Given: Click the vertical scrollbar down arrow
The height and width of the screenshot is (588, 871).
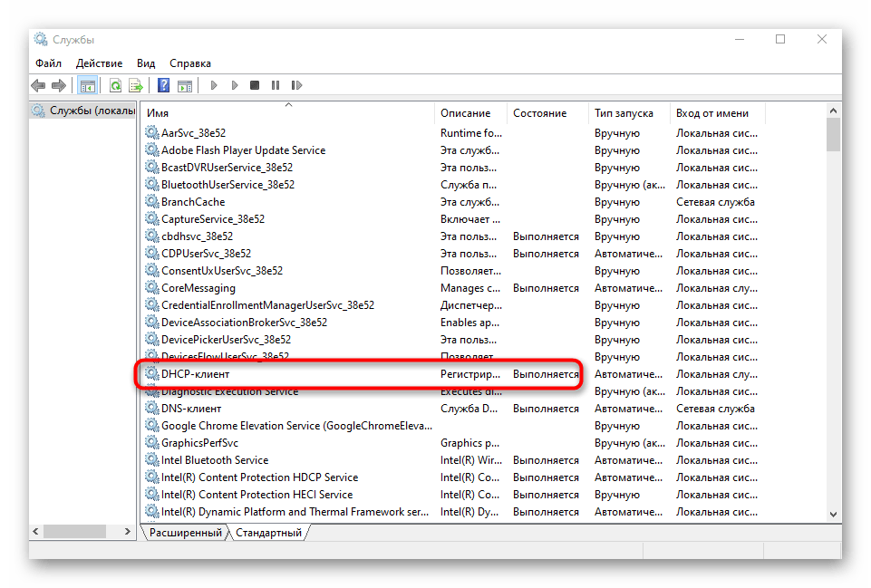Looking at the screenshot, I should coord(833,515).
